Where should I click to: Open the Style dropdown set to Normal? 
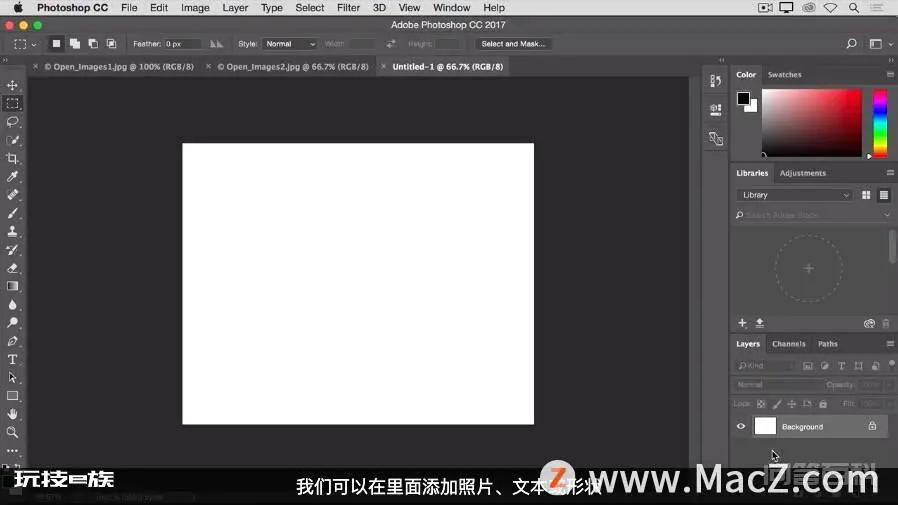tap(290, 44)
